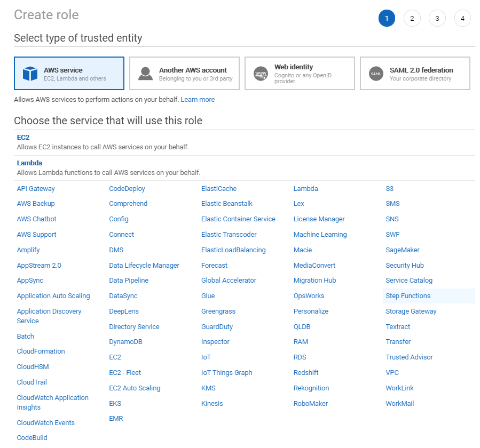Select DynamoDB service

pyautogui.click(x=126, y=341)
